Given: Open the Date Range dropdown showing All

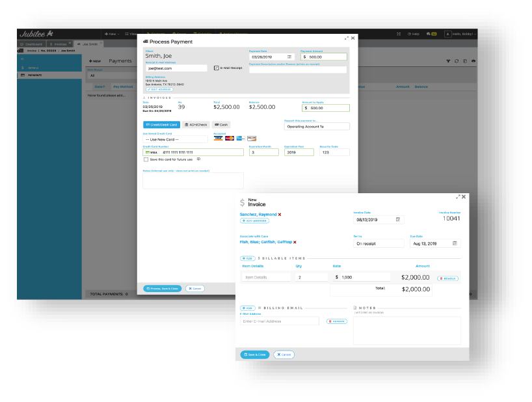Looking at the screenshot, I should 112,75.
